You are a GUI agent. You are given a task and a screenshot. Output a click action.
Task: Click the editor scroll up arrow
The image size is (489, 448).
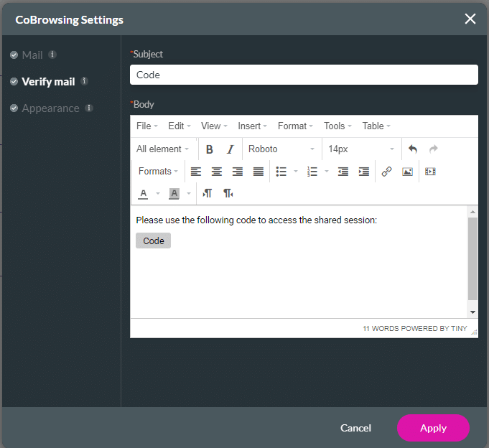pyautogui.click(x=472, y=212)
